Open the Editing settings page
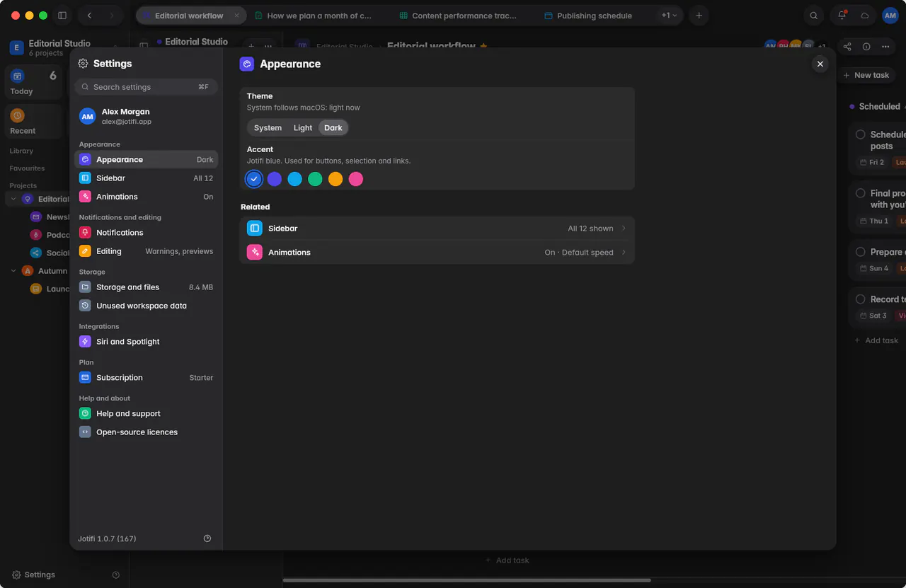 pos(146,251)
